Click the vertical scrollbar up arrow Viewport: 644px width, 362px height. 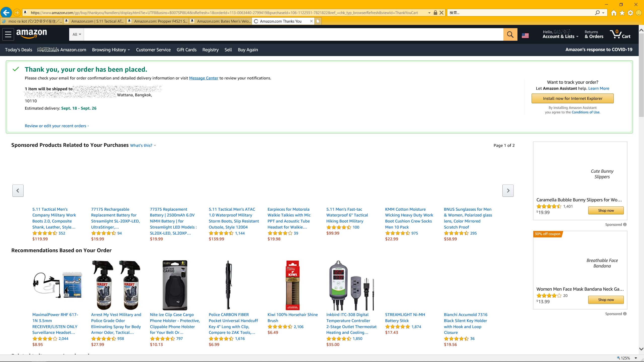(x=641, y=30)
